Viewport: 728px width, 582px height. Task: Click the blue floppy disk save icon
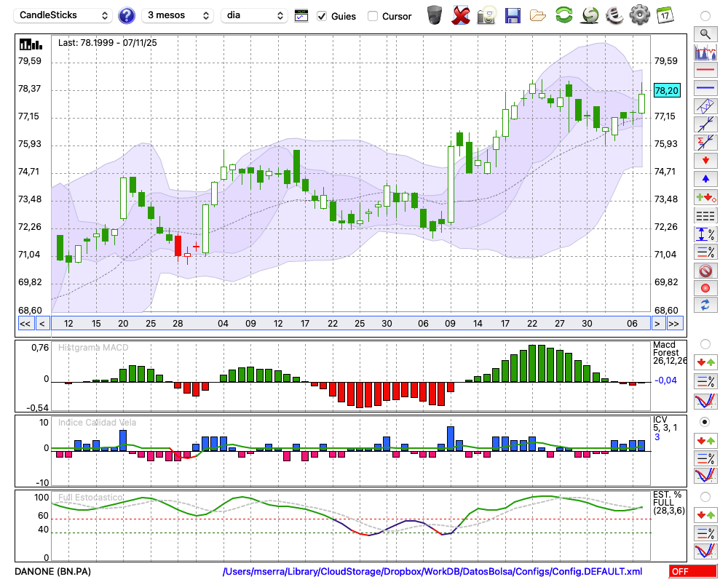tap(513, 15)
